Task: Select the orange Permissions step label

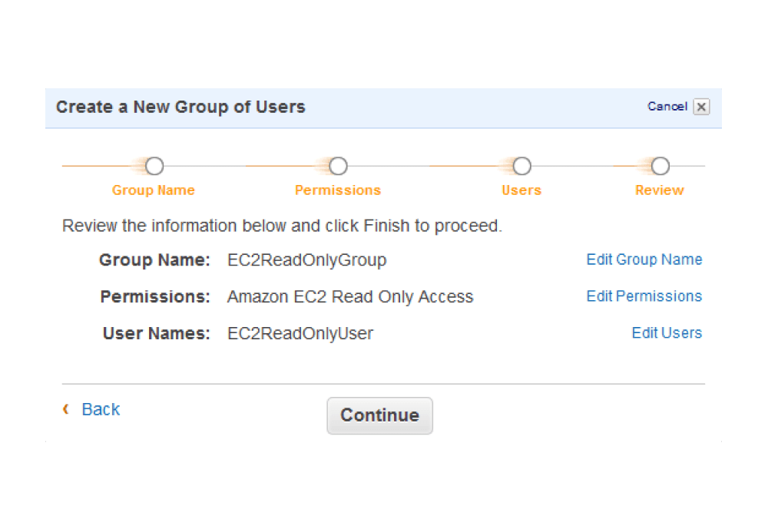Action: point(338,190)
